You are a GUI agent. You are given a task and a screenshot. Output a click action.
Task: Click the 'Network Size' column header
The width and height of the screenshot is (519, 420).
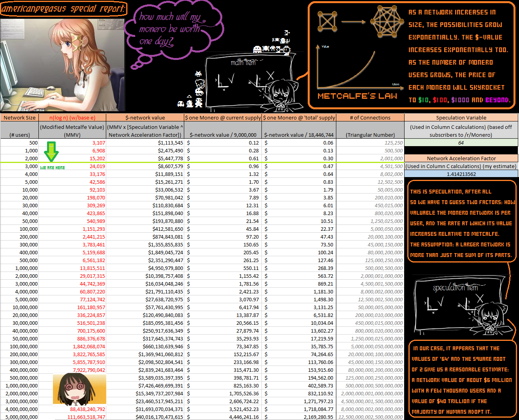tap(20, 118)
